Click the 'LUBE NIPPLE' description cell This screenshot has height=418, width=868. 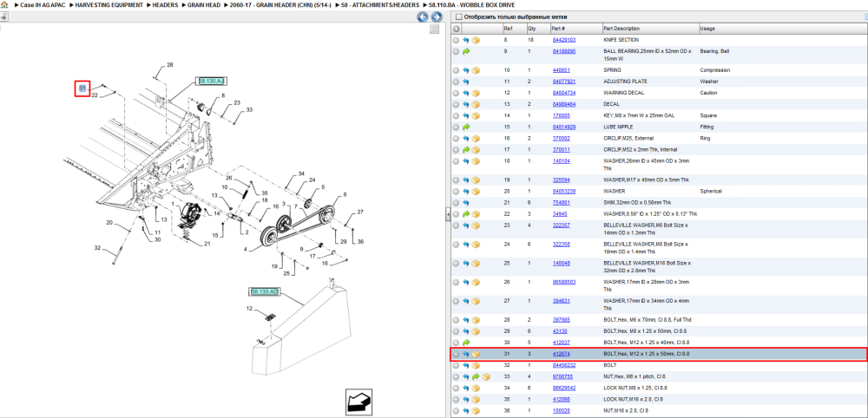(x=618, y=127)
